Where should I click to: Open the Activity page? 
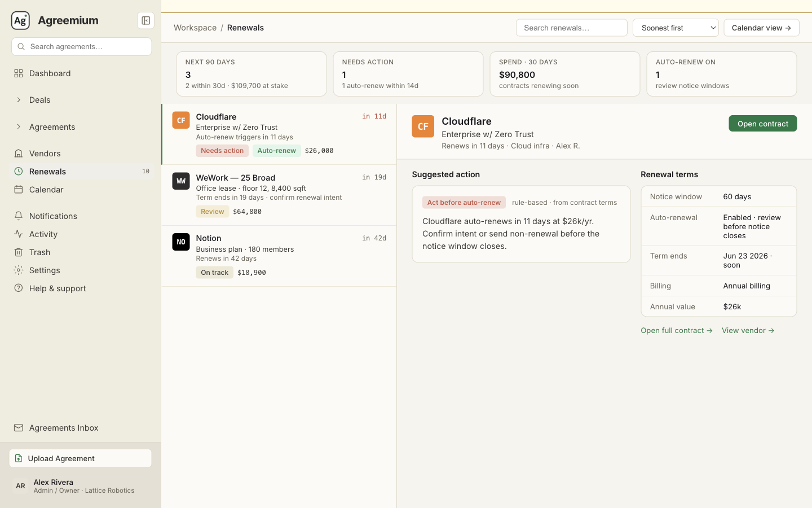click(81, 234)
